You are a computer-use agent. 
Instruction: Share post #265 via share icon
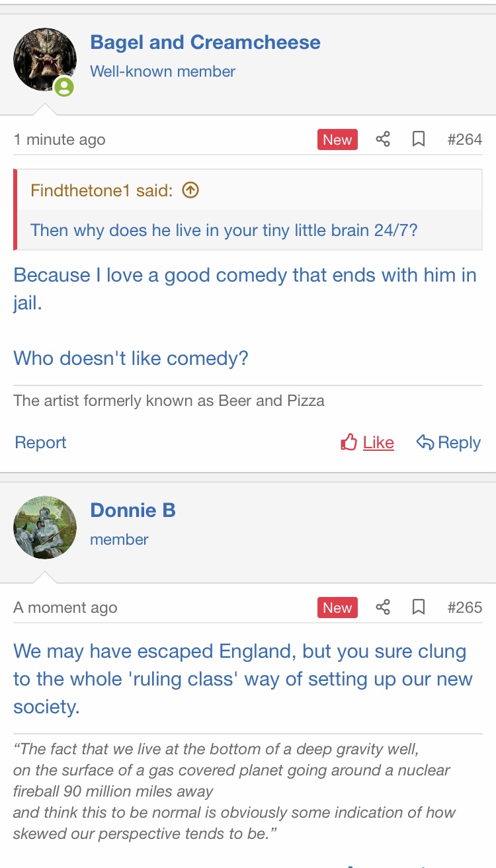[383, 608]
